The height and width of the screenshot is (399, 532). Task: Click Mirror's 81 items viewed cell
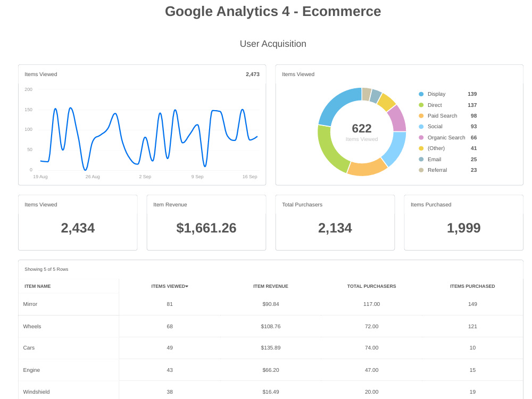tap(170, 304)
